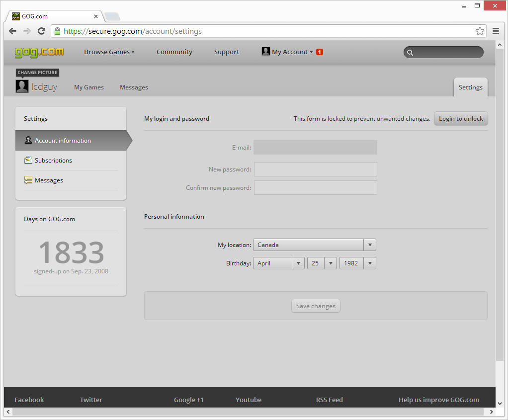
Task: Open the Community menu item
Action: pos(174,52)
